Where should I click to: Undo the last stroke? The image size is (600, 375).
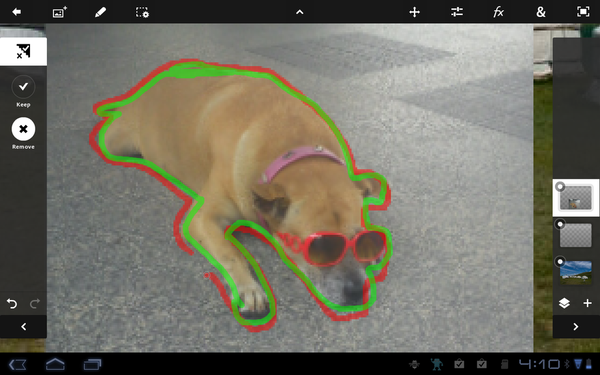point(12,304)
